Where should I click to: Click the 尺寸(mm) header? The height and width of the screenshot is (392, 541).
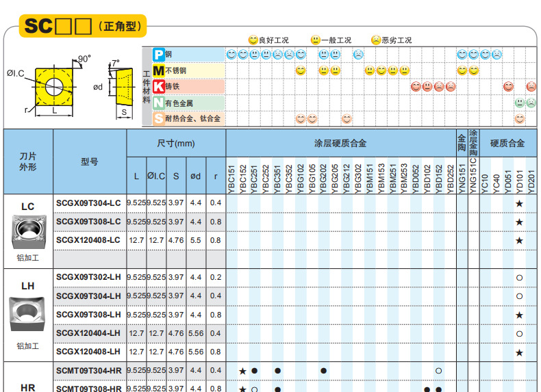pos(176,143)
